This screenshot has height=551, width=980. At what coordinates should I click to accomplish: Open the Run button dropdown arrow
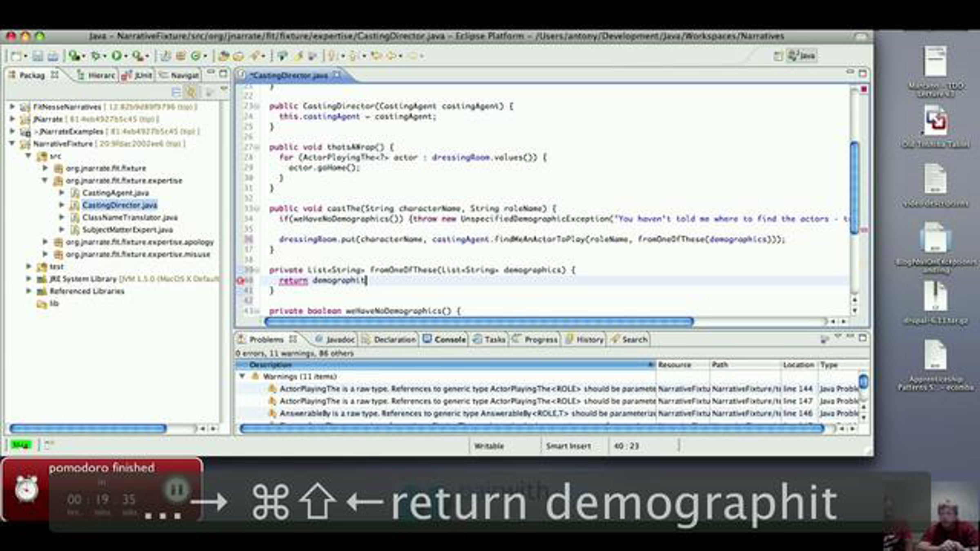click(126, 56)
